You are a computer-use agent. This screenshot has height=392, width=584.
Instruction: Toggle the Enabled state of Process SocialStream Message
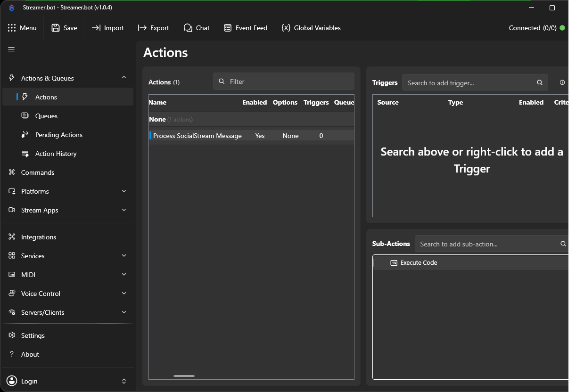tap(260, 136)
